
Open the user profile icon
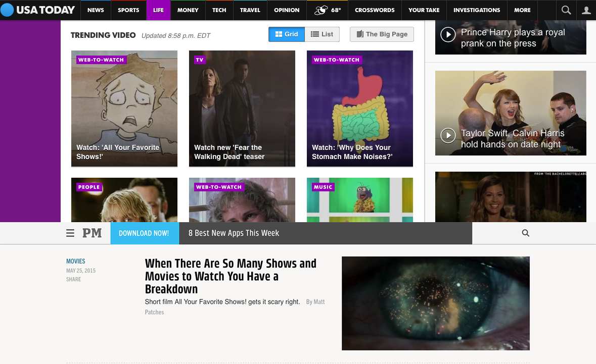586,10
